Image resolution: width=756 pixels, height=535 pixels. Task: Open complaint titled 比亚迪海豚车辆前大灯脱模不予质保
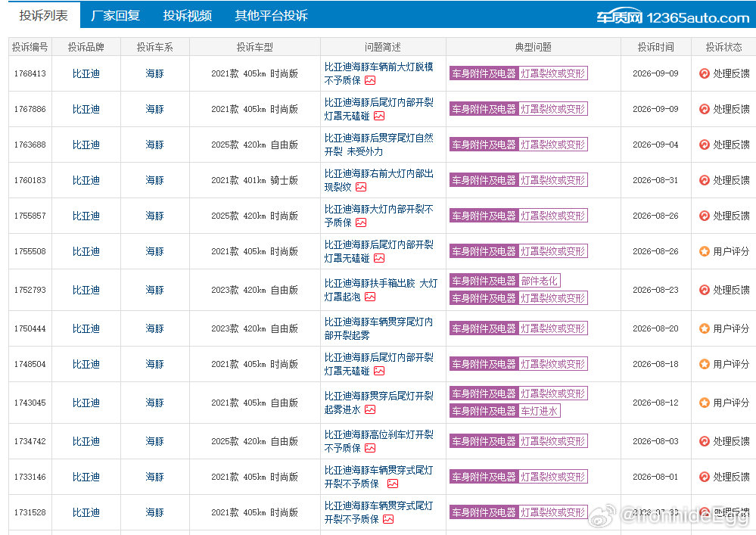coord(378,73)
